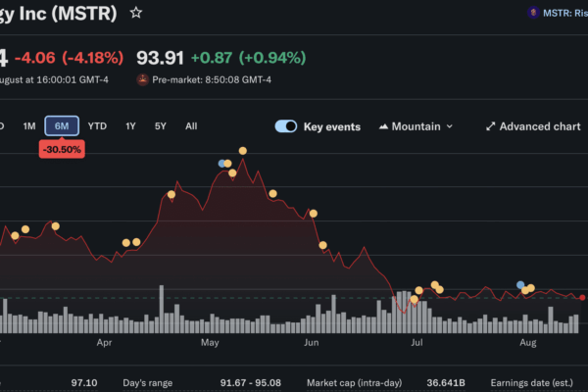The height and width of the screenshot is (392, 588).
Task: Click the -4.06 (-4.18%) change value
Action: [69, 58]
